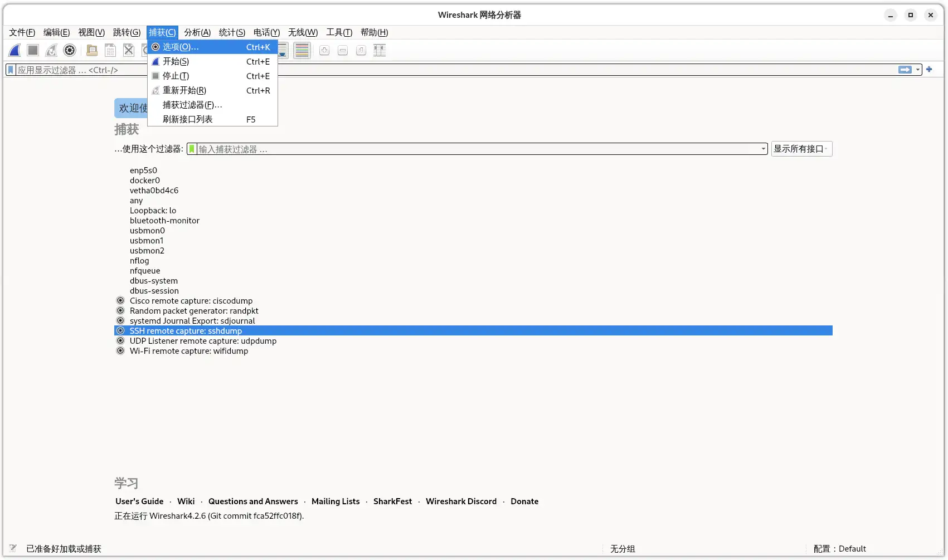Image resolution: width=948 pixels, height=560 pixels.
Task: Open the Questions and Answers link
Action: (x=253, y=501)
